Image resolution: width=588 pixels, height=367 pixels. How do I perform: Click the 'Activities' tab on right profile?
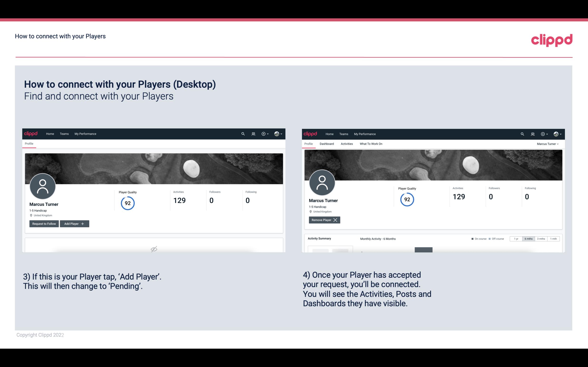coord(347,144)
